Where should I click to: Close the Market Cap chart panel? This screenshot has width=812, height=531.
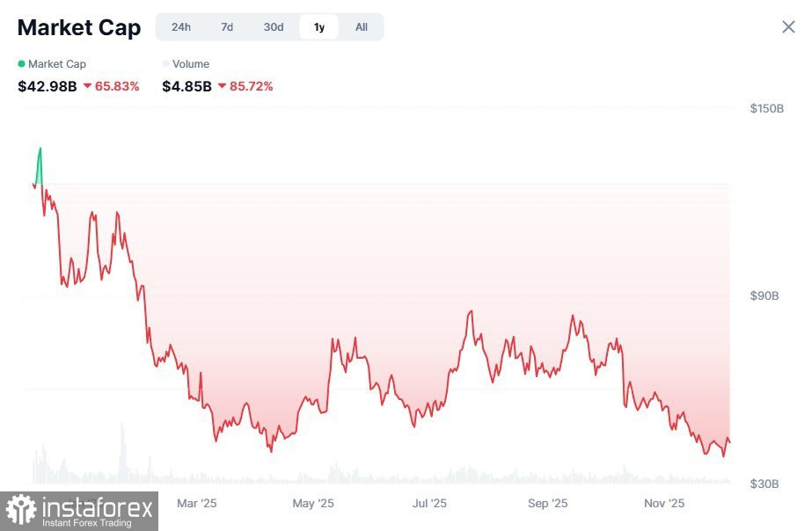click(788, 26)
